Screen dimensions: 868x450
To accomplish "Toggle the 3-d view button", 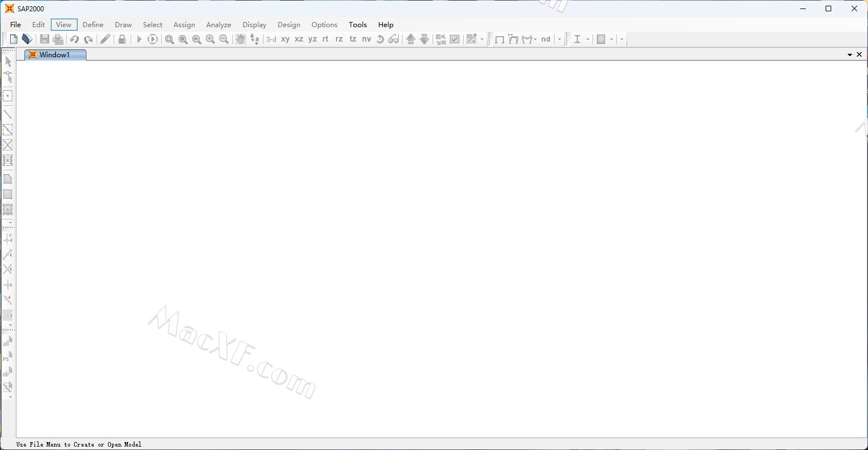I will (x=271, y=39).
